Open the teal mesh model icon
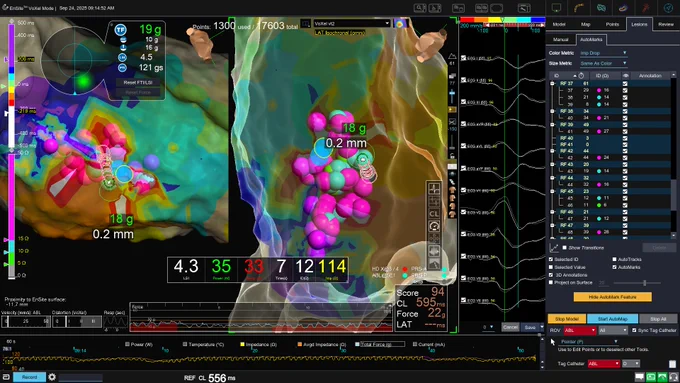 click(x=601, y=7)
